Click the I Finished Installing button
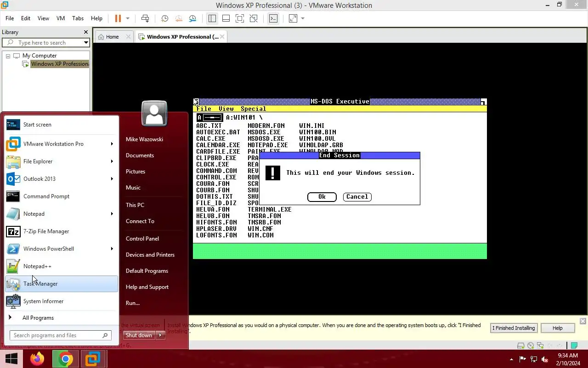This screenshot has height=368, width=588. point(514,328)
